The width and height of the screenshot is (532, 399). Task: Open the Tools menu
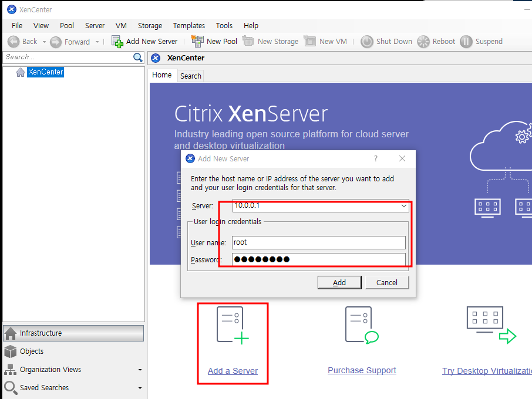coord(224,26)
